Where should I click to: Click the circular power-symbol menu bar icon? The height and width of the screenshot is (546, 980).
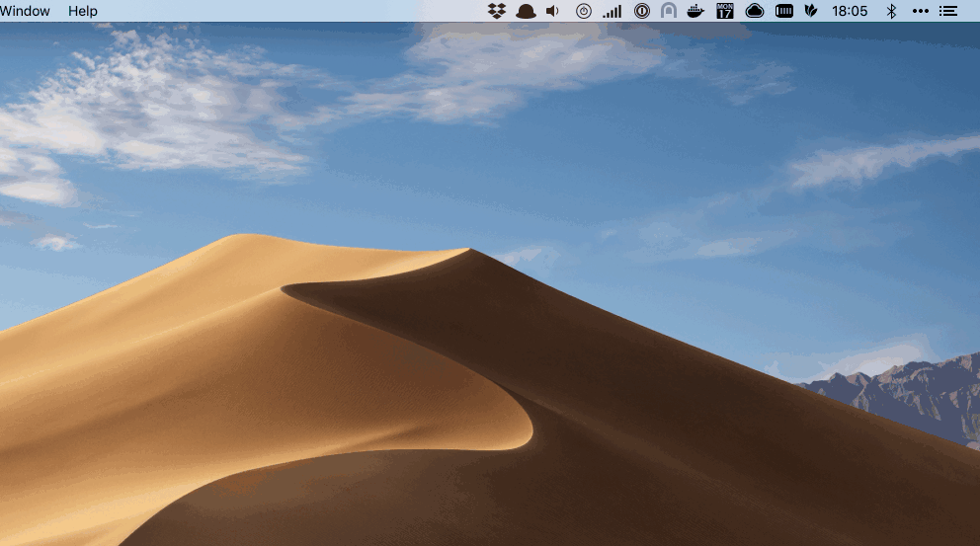click(584, 11)
